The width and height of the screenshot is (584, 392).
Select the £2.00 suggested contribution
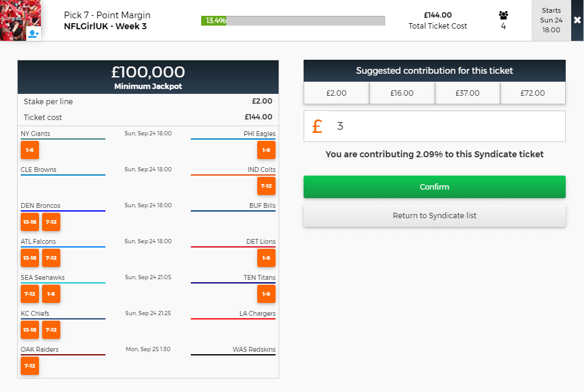tap(337, 93)
